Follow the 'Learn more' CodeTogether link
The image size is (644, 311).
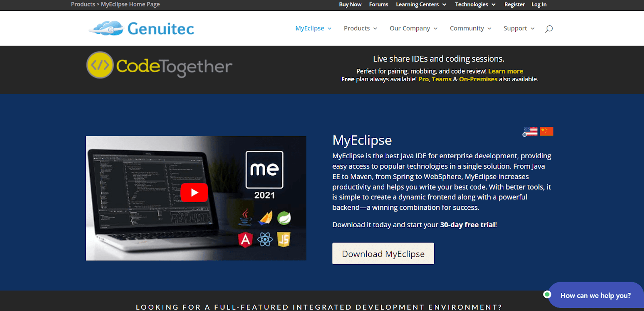pyautogui.click(x=506, y=71)
